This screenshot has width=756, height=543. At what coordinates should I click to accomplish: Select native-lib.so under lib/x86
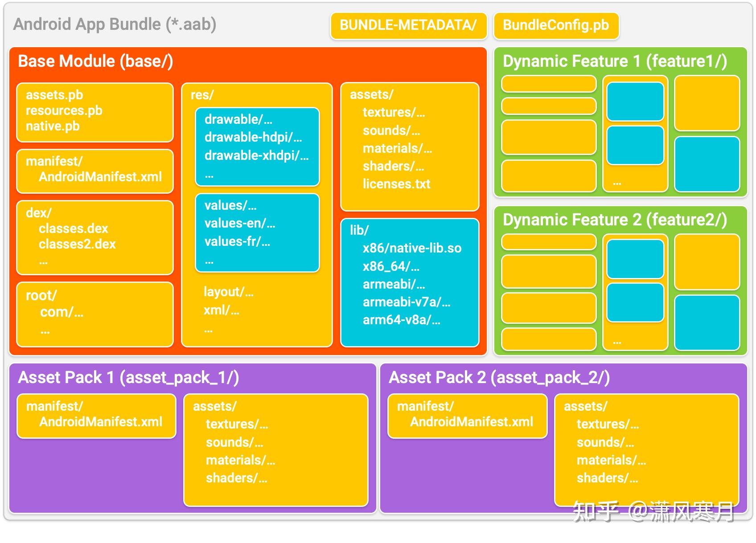coord(413,248)
